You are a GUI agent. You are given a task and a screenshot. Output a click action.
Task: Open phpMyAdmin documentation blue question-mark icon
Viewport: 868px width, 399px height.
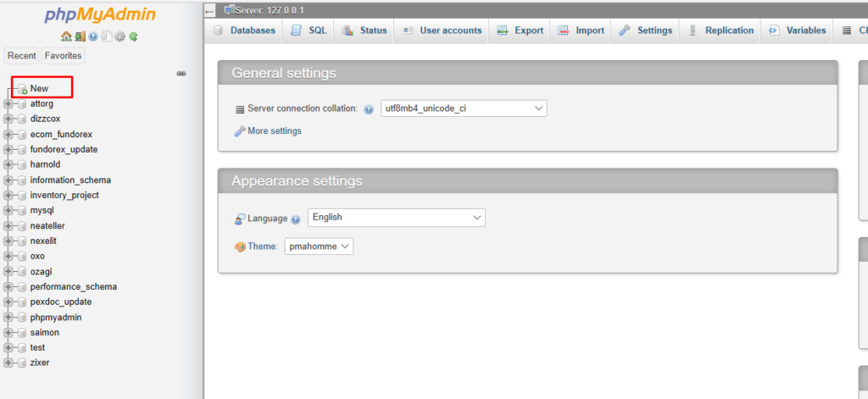pyautogui.click(x=93, y=36)
